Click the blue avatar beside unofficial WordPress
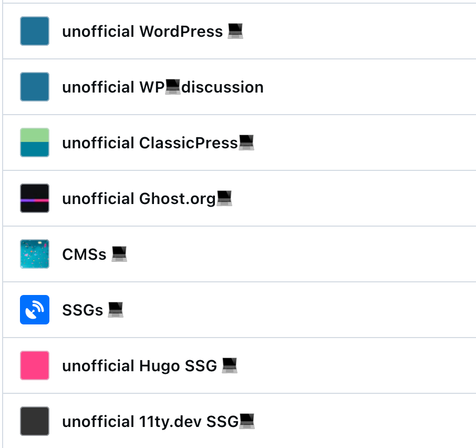476x448 pixels. [x=35, y=31]
